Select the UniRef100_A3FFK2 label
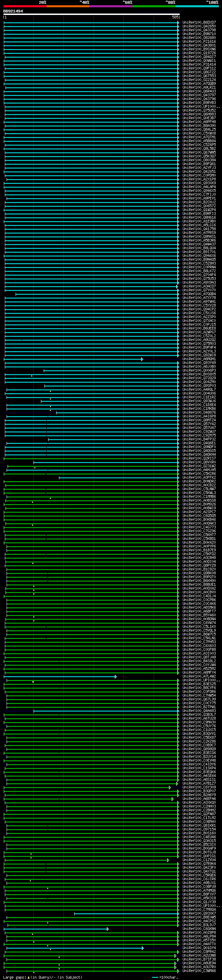This screenshot has width=222, height=980. [x=199, y=478]
